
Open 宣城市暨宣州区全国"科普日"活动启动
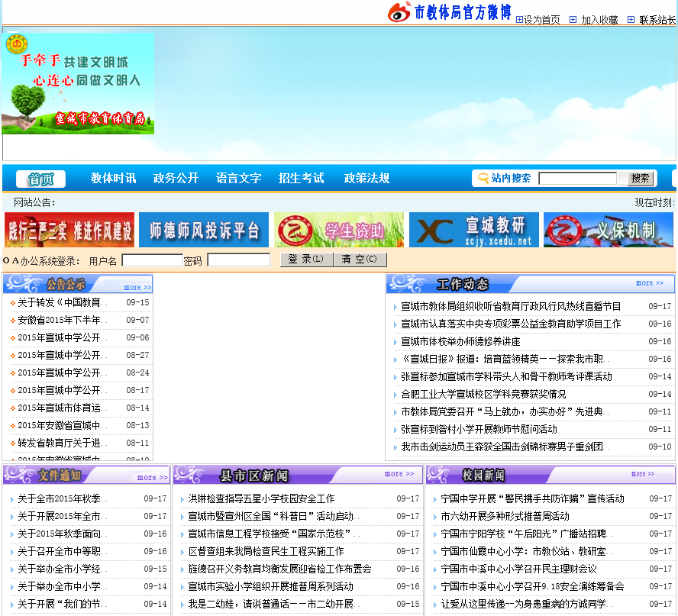tap(273, 517)
